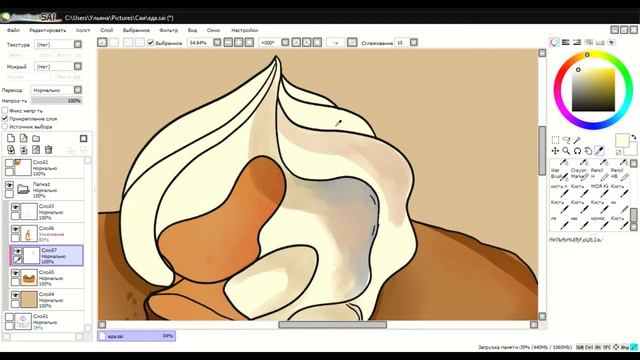Show the swatches panel icon
Image resolution: width=640 pixels, height=360 pixels.
pos(600,42)
